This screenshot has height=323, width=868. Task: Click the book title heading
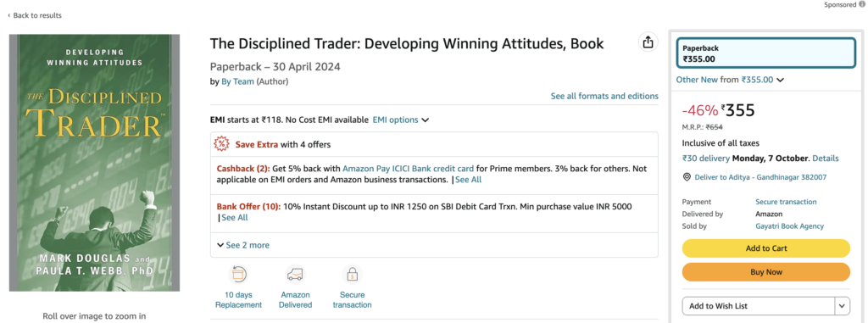407,44
